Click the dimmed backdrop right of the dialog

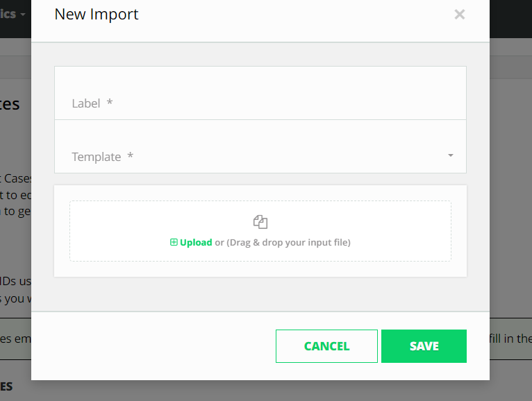(510, 208)
